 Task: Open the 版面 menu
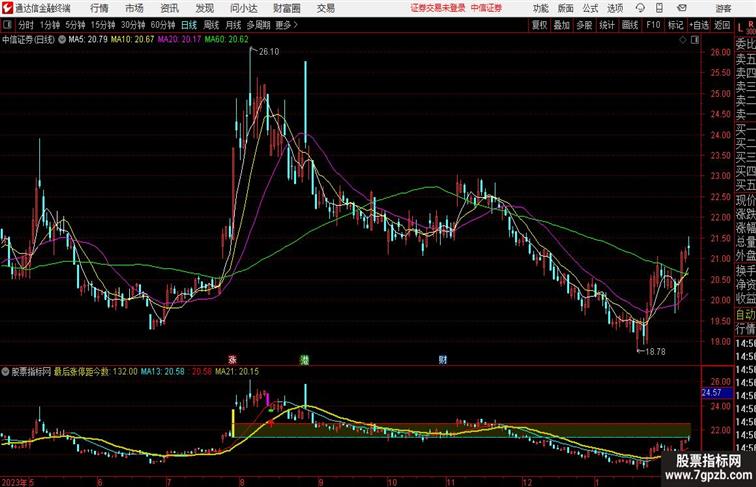pos(566,8)
